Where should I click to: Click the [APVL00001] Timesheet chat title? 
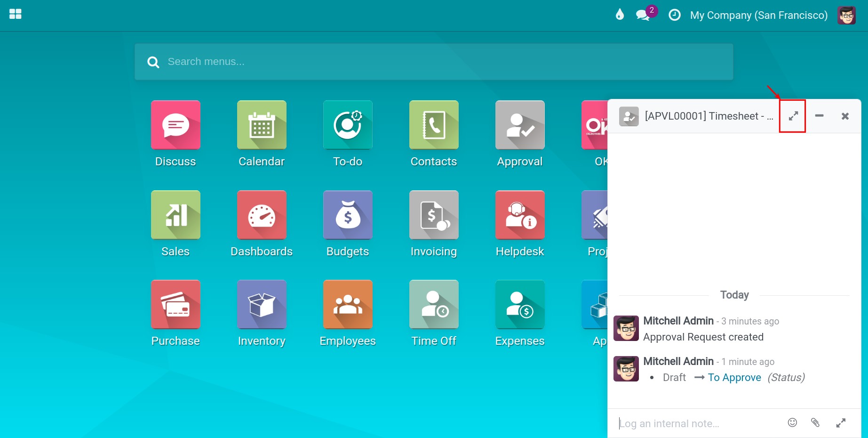tap(709, 116)
